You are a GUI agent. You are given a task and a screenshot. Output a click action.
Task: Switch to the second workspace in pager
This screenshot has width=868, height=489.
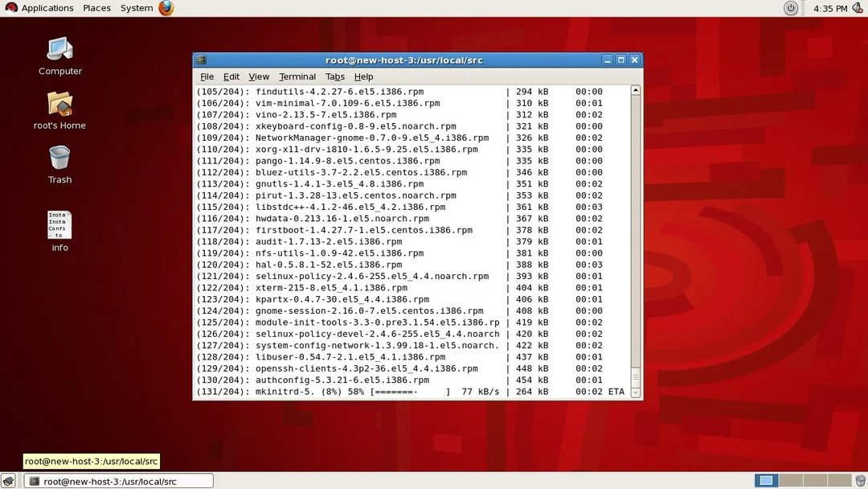click(791, 481)
